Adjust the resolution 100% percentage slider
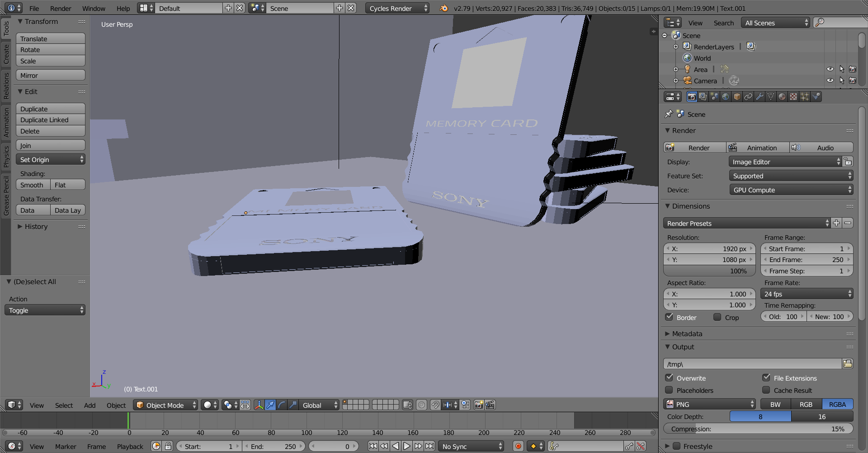 tap(709, 271)
